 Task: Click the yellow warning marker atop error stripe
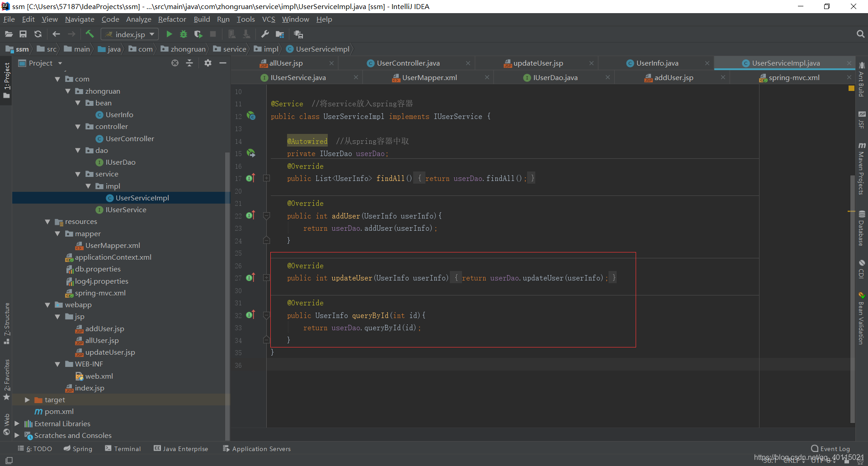click(x=851, y=88)
